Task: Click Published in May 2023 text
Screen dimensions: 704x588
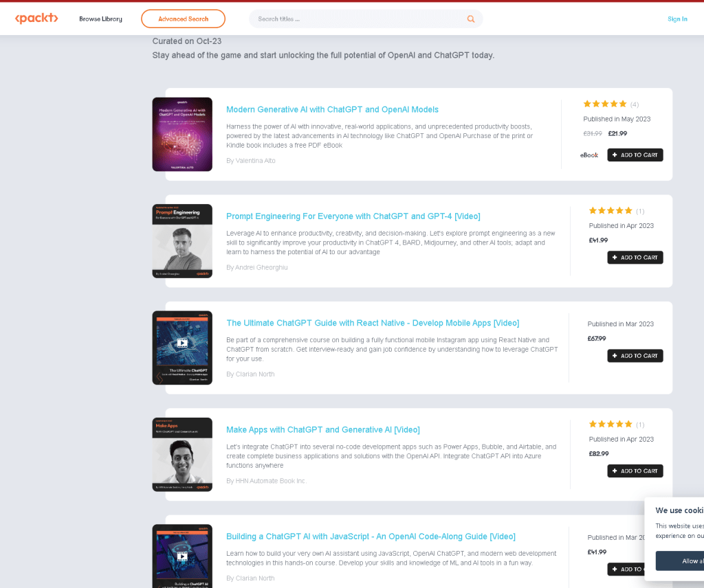Action: click(617, 119)
